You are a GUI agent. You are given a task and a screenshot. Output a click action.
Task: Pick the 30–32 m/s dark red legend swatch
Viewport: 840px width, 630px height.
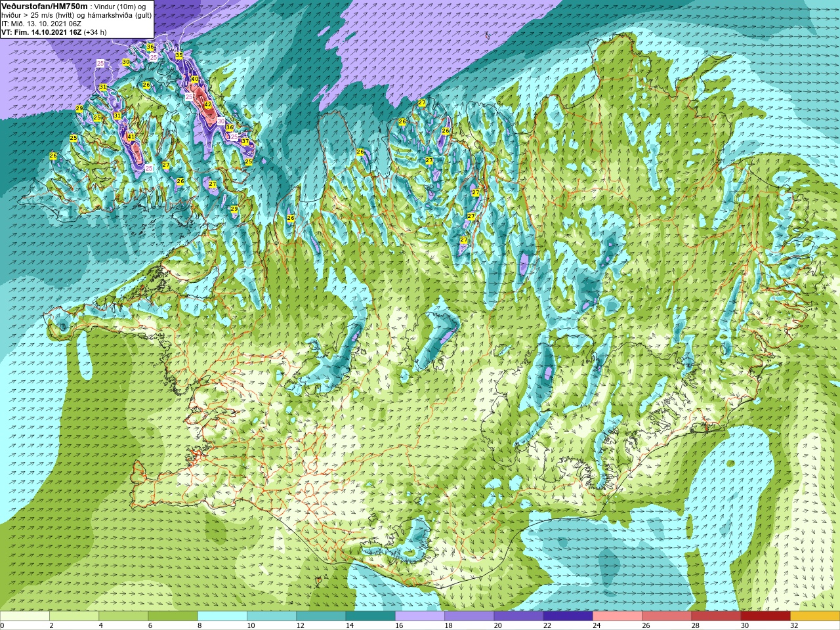[766, 616]
